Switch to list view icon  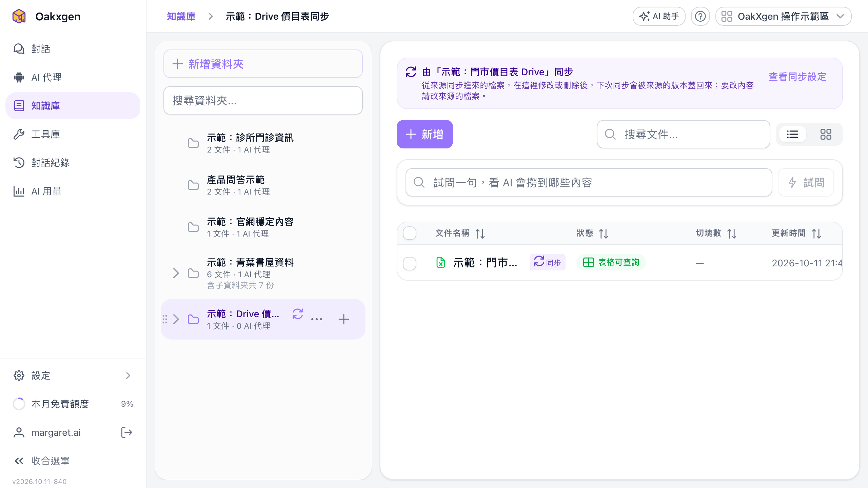click(x=792, y=134)
